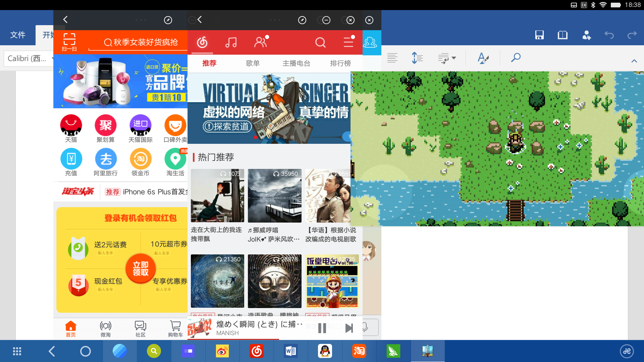Open the 华语 TV drama songs playlist

(328, 195)
